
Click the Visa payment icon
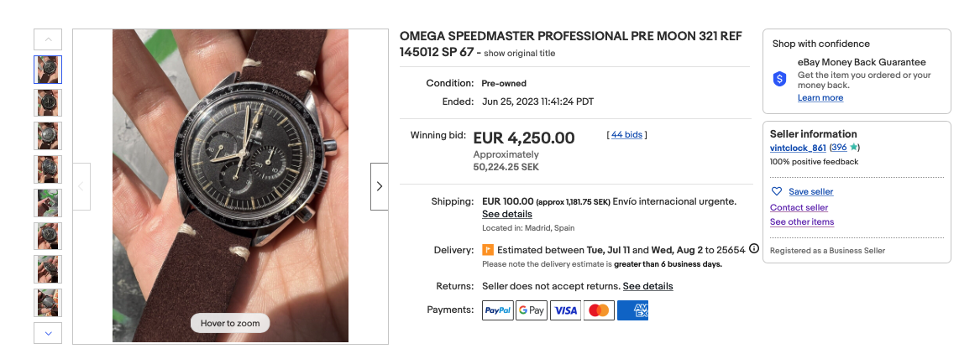coord(566,310)
